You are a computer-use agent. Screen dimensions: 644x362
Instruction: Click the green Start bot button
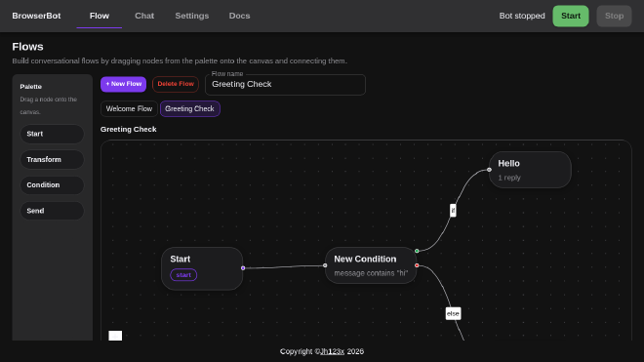point(571,16)
